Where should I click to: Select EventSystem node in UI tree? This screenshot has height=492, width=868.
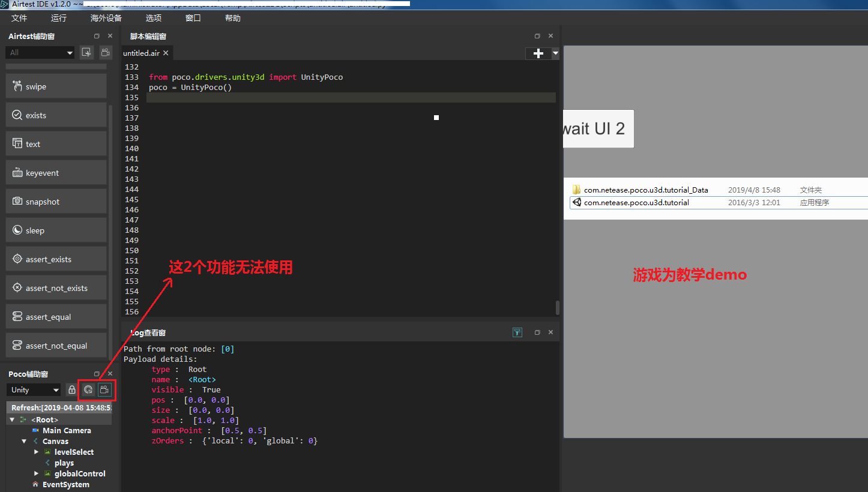pos(65,484)
